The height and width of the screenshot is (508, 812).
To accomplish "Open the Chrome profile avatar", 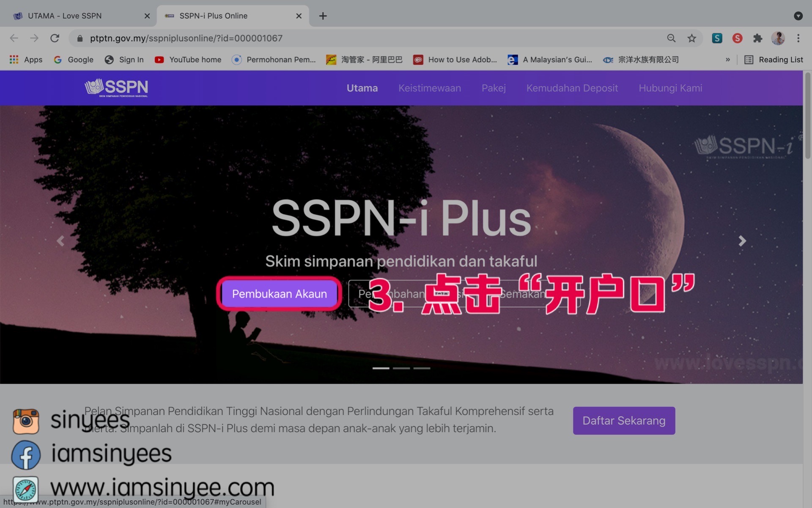I will coord(778,38).
